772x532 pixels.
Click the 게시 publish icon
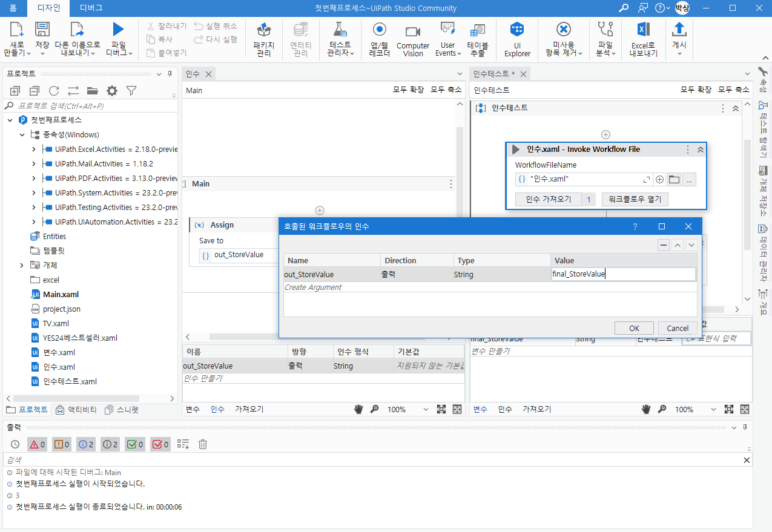679,30
